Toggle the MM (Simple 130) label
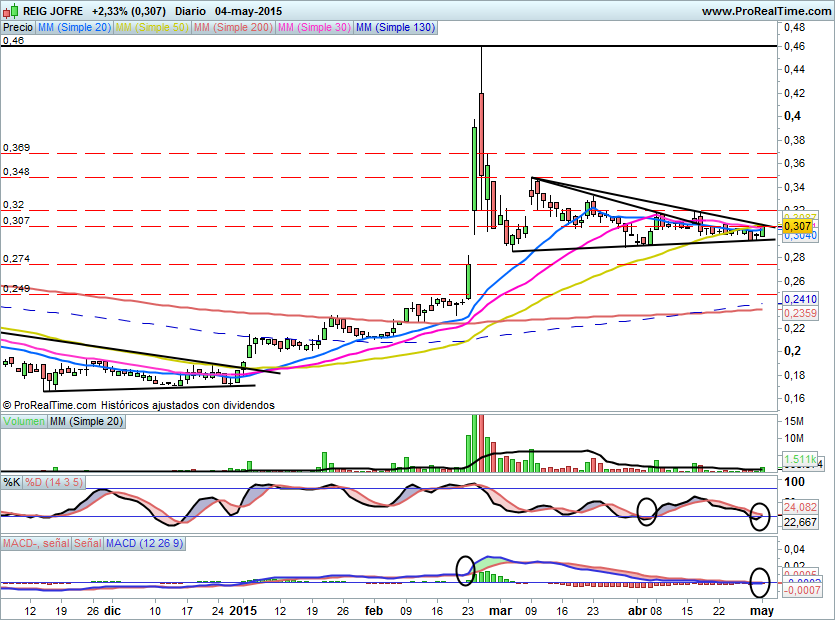The image size is (835, 620). pos(395,28)
